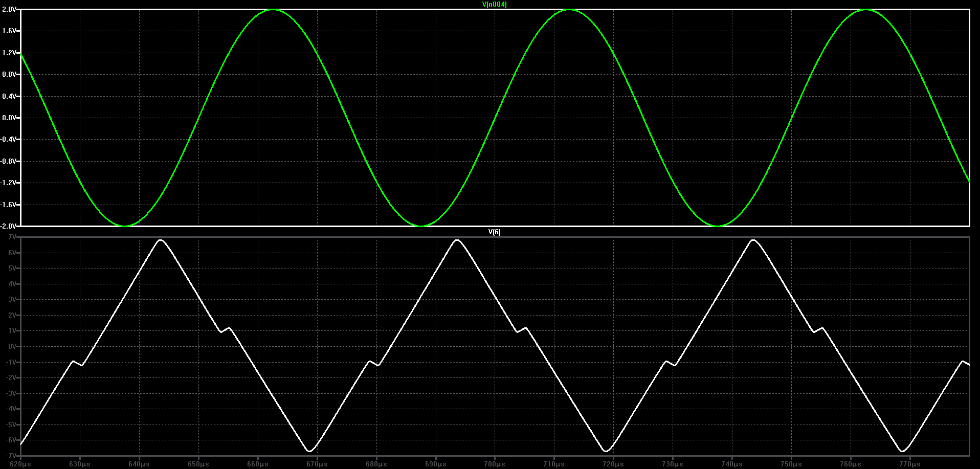This screenshot has width=980, height=469.
Task: Click the 3V axis label
Action: pyautogui.click(x=12, y=300)
